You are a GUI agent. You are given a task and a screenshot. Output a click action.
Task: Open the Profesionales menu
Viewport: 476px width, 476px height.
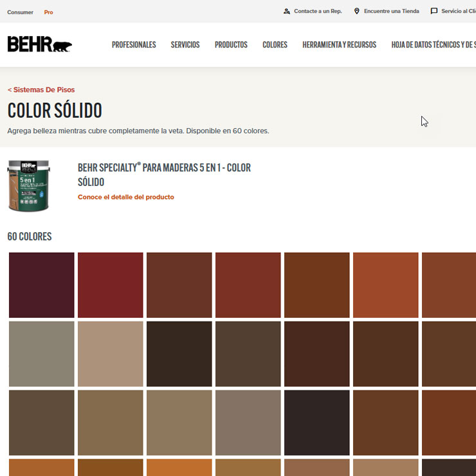tap(134, 44)
